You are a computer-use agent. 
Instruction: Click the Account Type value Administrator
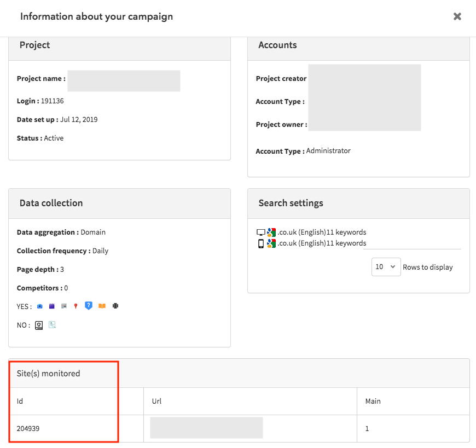pyautogui.click(x=328, y=151)
